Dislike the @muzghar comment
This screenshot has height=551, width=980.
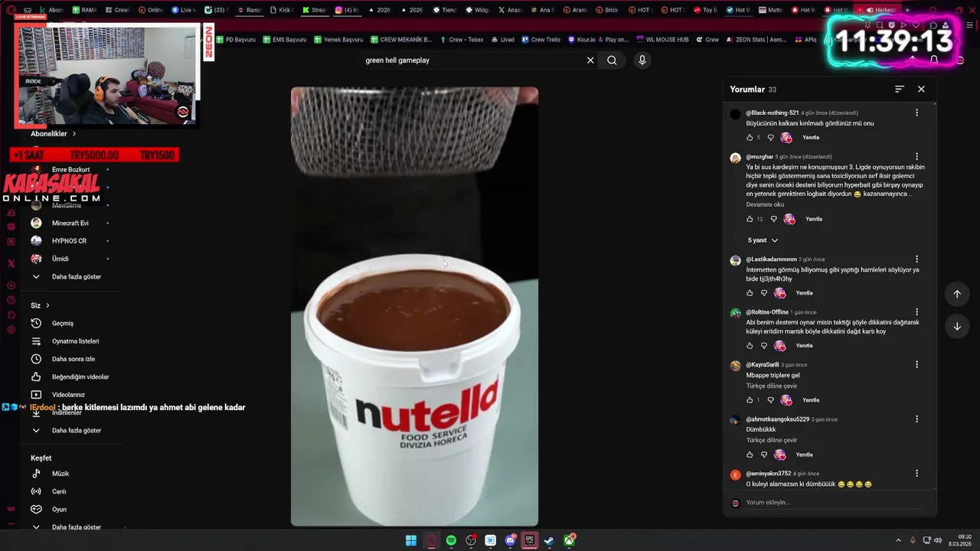(773, 219)
